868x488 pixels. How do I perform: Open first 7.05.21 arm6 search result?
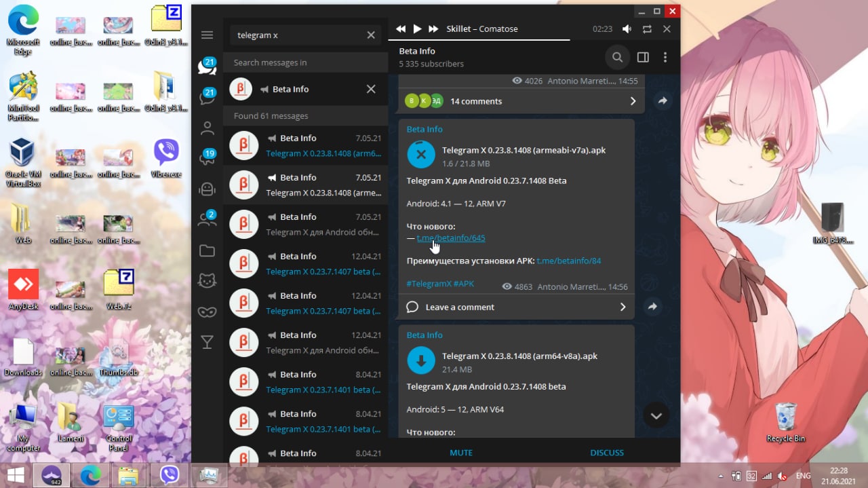click(305, 145)
